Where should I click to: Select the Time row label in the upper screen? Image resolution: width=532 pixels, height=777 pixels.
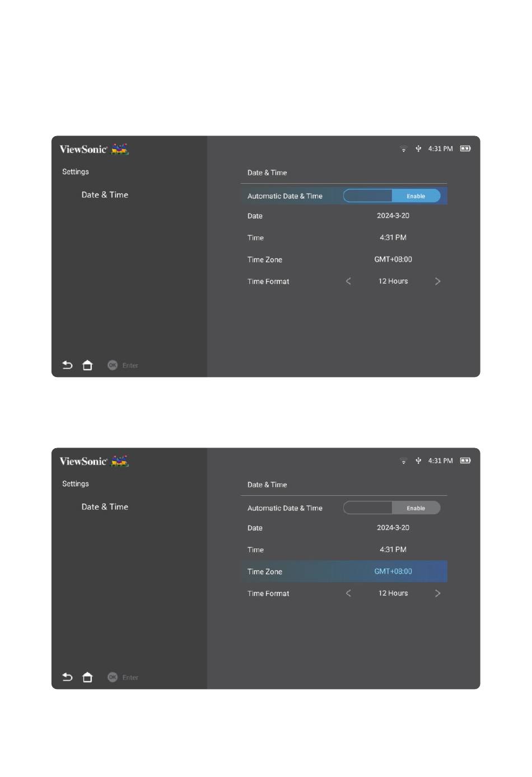(x=255, y=238)
